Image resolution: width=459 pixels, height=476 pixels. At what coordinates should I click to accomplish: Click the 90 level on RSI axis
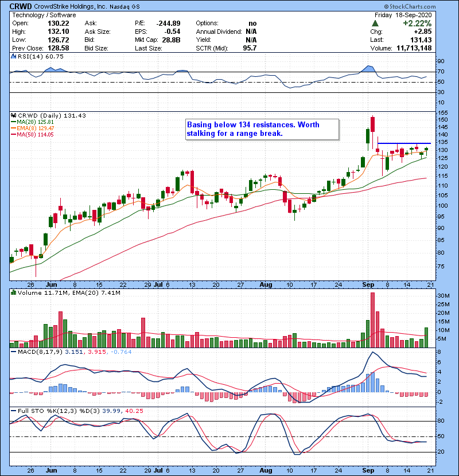tap(441, 61)
